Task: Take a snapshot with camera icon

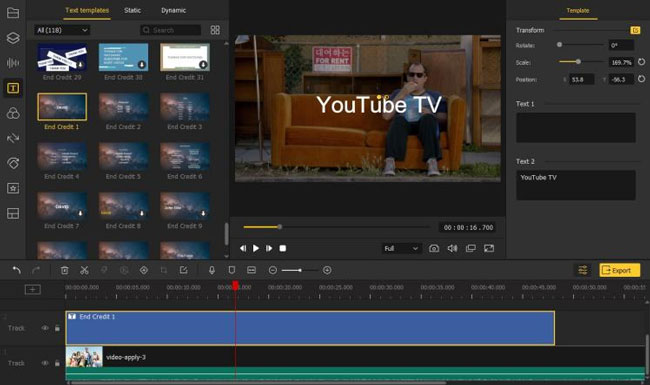Action: coord(434,248)
